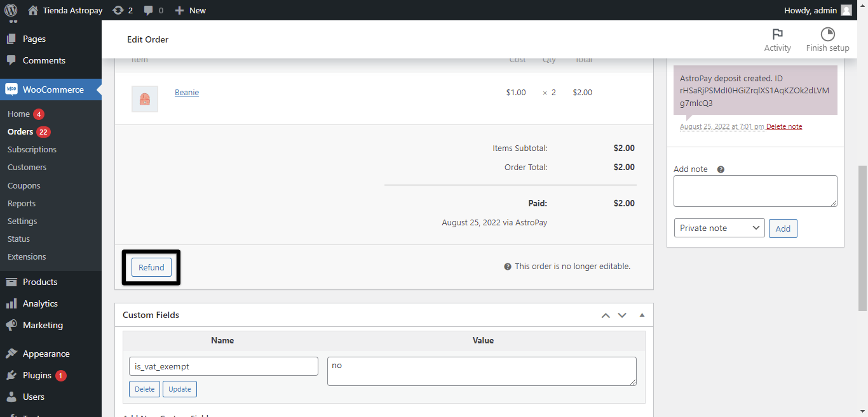Click Add button for order note
The height and width of the screenshot is (417, 868).
783,228
